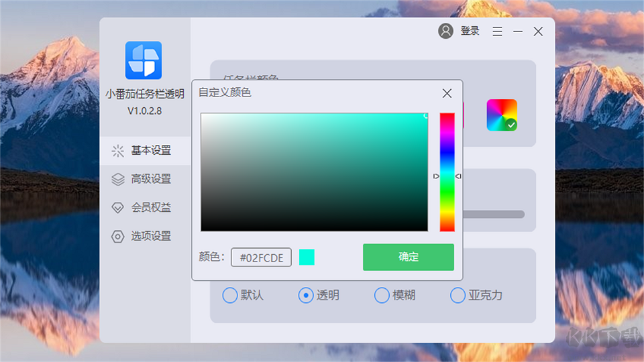Click the diamond icon for 会员权益
This screenshot has height=362, width=644.
[x=118, y=208]
